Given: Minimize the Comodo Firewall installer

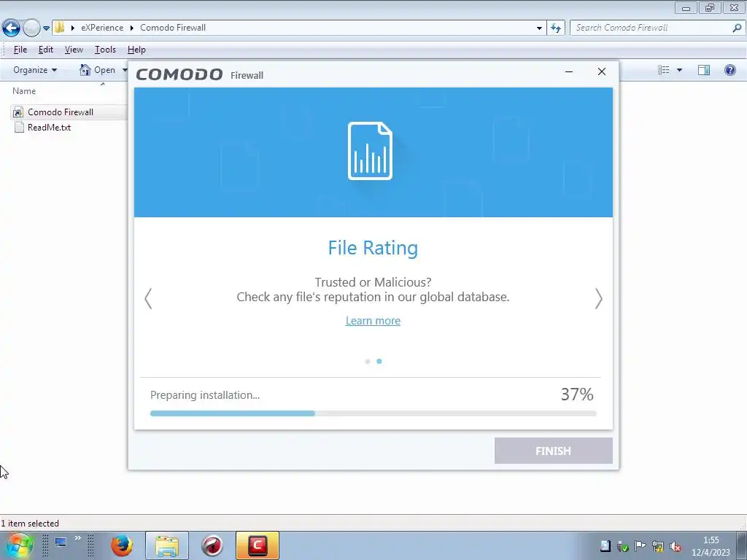Looking at the screenshot, I should (x=569, y=71).
